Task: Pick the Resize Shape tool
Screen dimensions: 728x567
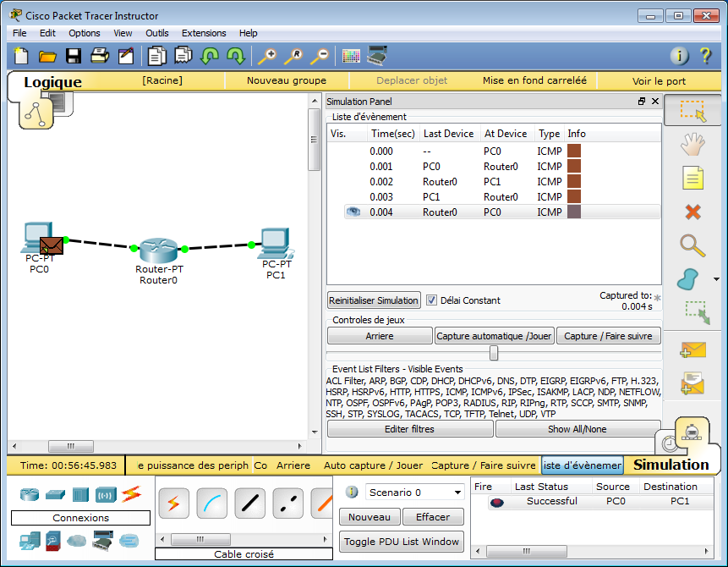Action: (698, 312)
